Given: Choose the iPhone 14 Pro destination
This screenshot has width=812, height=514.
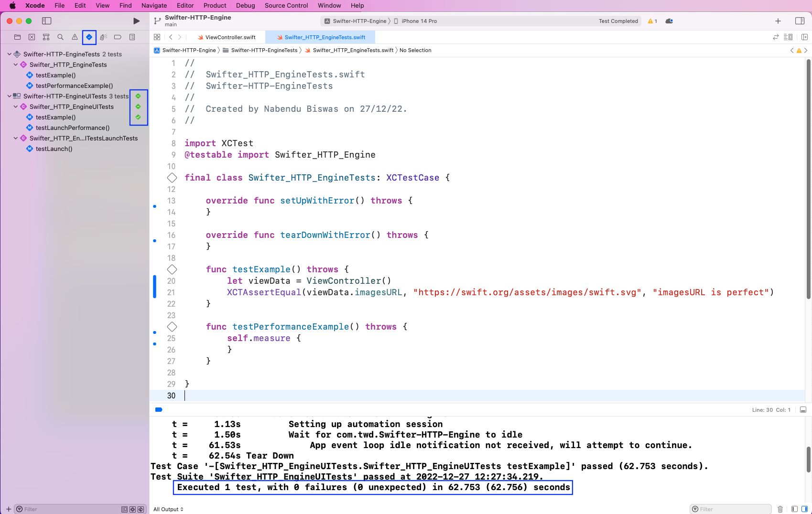Looking at the screenshot, I should (x=415, y=21).
